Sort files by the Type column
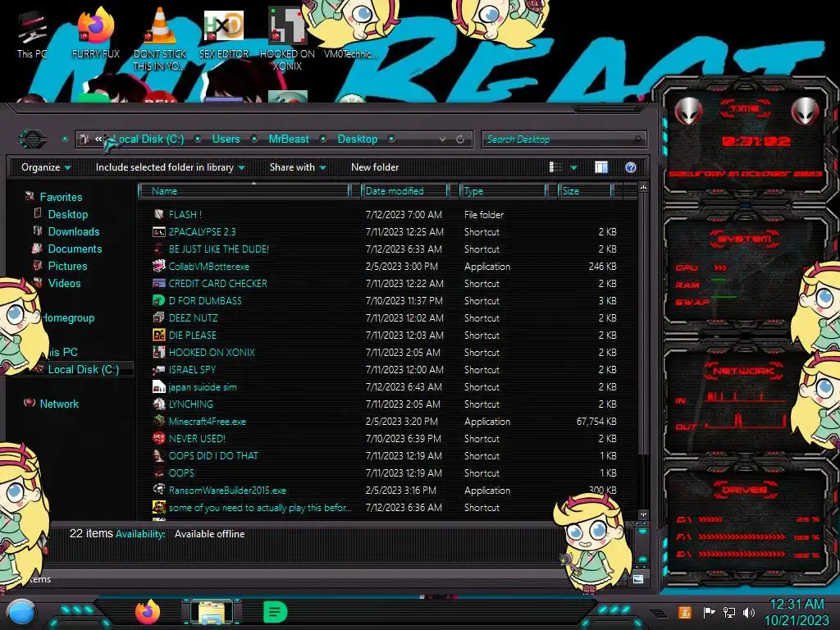The height and width of the screenshot is (630, 840). 503,190
